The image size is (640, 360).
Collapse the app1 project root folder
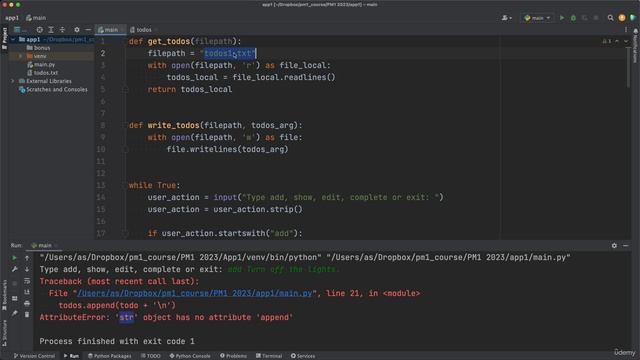(x=13, y=40)
